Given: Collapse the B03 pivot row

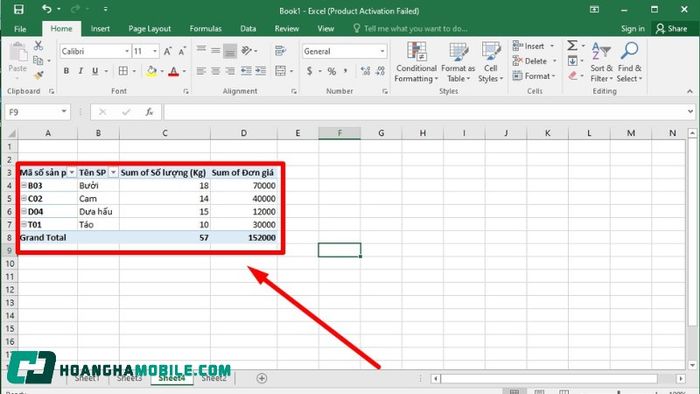Looking at the screenshot, I should [x=24, y=185].
